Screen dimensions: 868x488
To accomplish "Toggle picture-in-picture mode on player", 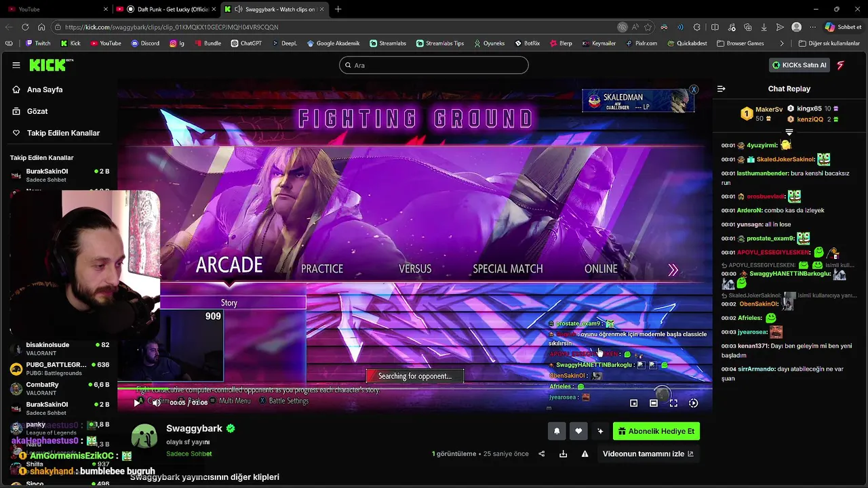I will click(x=633, y=403).
